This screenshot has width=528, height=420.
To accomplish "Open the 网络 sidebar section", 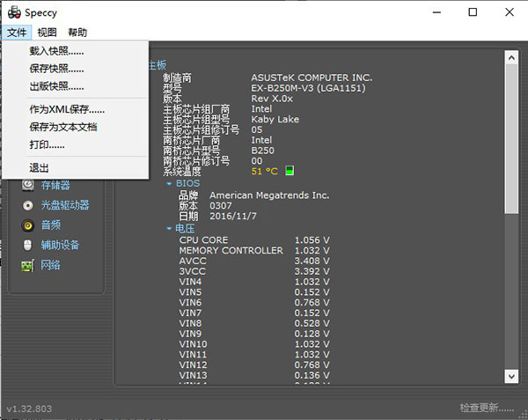I will [50, 265].
